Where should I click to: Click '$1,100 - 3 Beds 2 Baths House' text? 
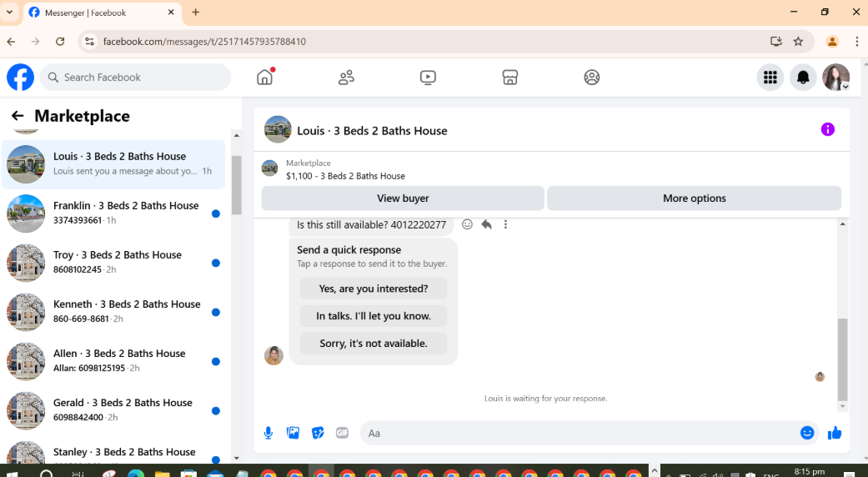pos(345,176)
